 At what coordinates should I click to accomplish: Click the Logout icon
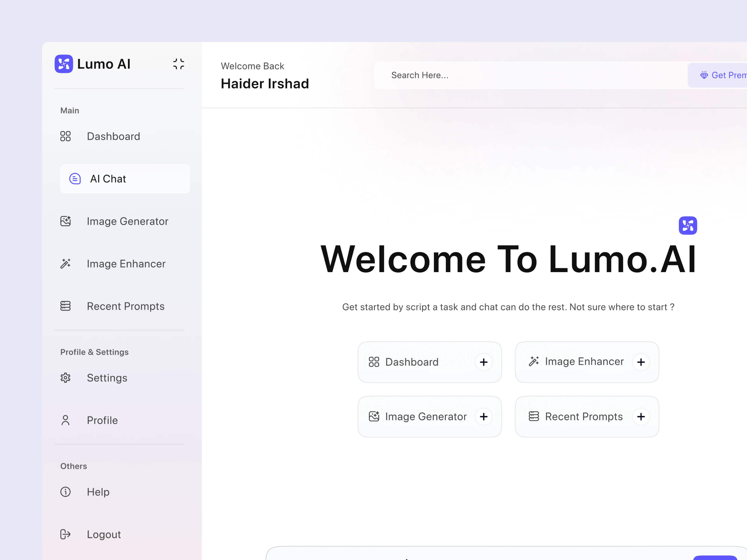point(66,534)
